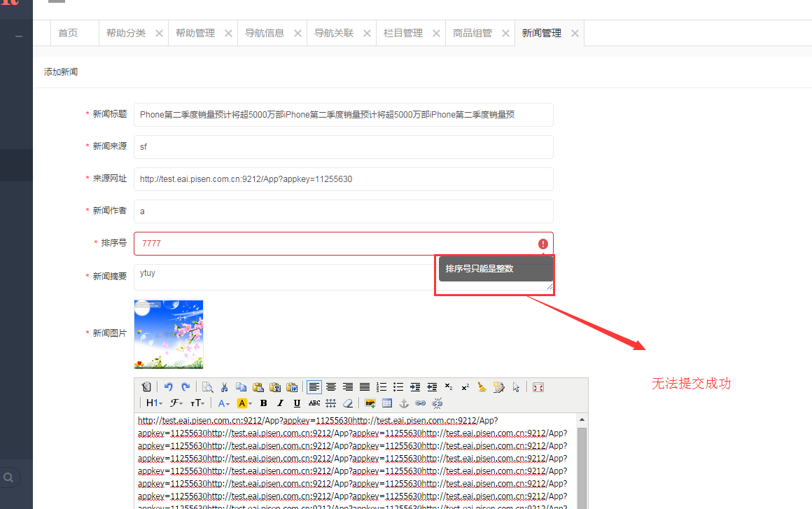Toggle underline formatting in the editor
This screenshot has width=812, height=509.
(x=297, y=403)
